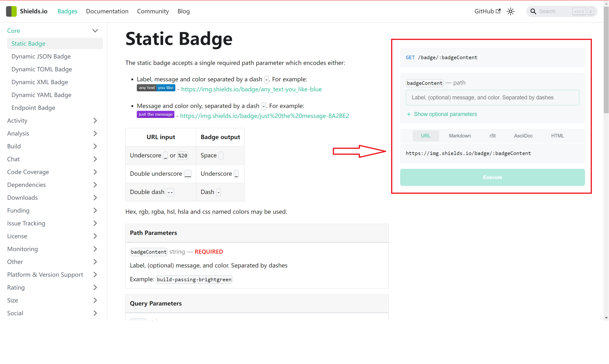609x364 pixels.
Task: Click the Execute button
Action: point(492,177)
